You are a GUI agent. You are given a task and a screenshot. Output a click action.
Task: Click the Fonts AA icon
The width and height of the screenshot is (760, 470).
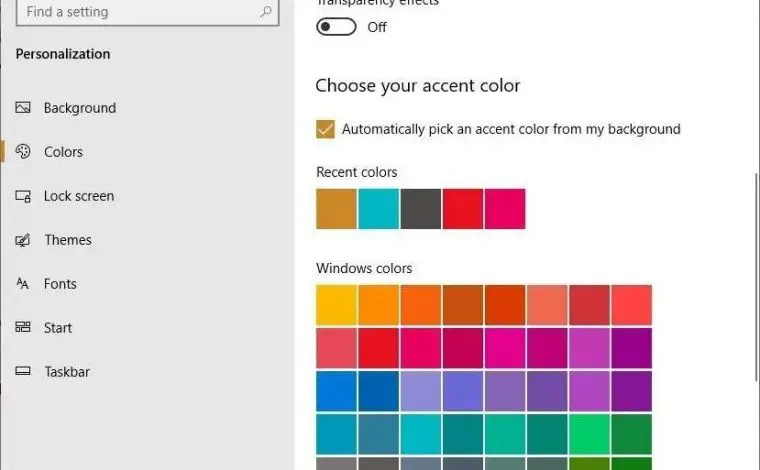pyautogui.click(x=22, y=283)
